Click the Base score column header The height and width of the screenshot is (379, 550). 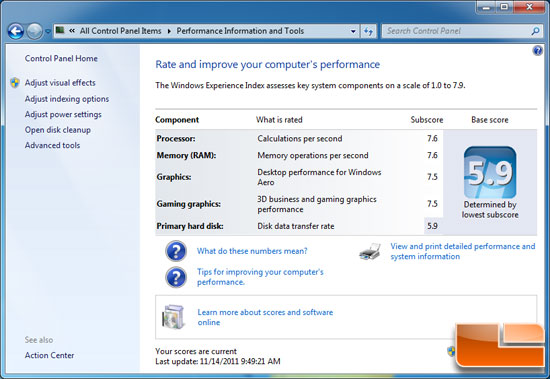[x=490, y=120]
